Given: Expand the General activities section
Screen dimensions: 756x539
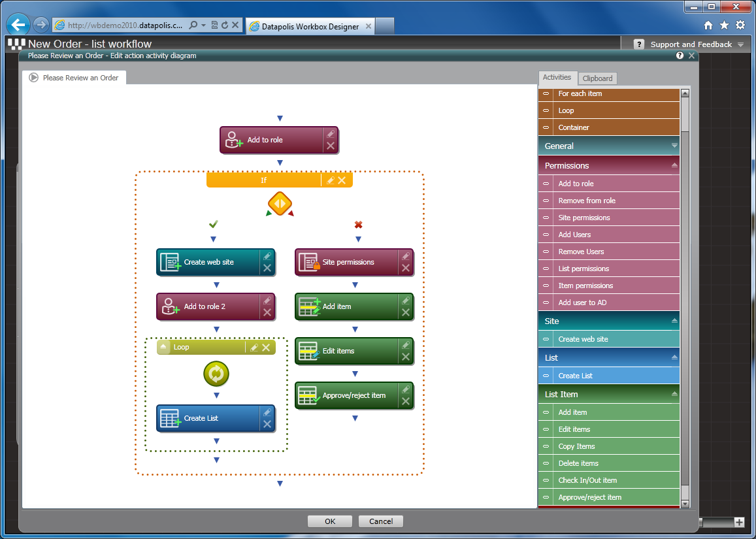Looking at the screenshot, I should point(674,146).
